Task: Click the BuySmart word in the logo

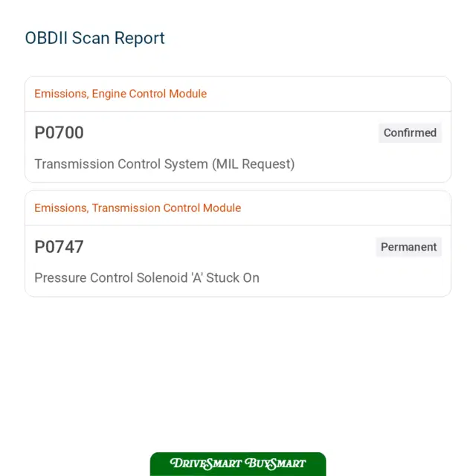Action: [x=275, y=463]
